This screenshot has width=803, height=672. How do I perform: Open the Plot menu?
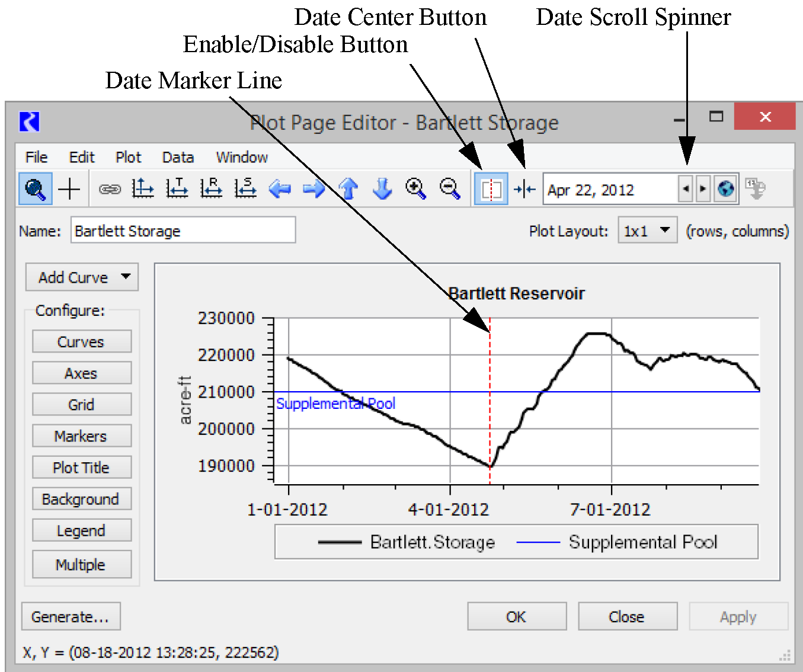(x=128, y=157)
